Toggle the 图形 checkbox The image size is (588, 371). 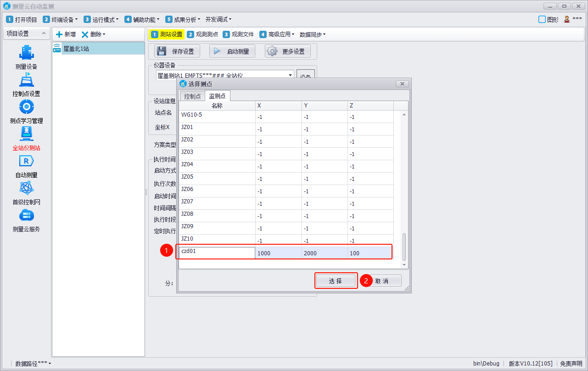pyautogui.click(x=542, y=19)
